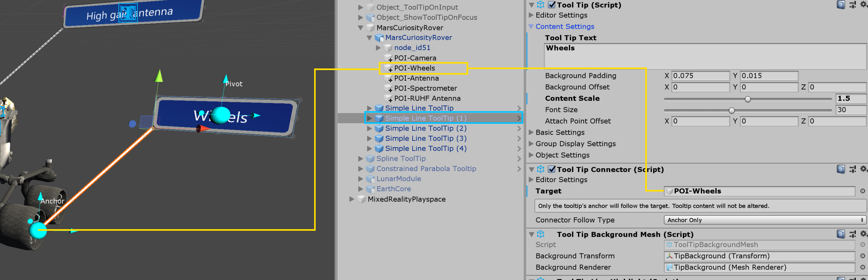Screen dimensions: 868x280
Task: Select POI-Spectrometer in the hierarchy
Action: 425,88
